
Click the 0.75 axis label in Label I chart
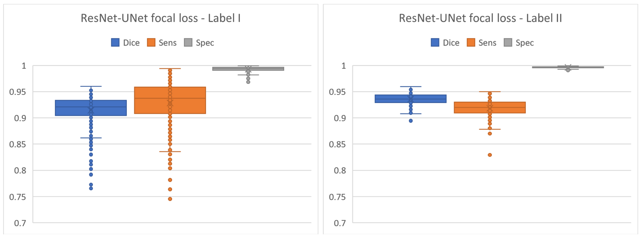point(18,197)
